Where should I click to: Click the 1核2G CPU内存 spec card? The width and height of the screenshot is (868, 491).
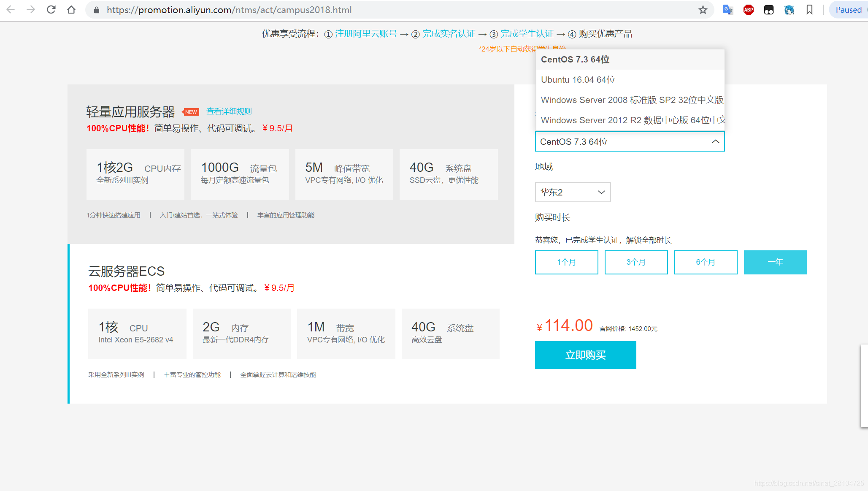[x=135, y=174]
